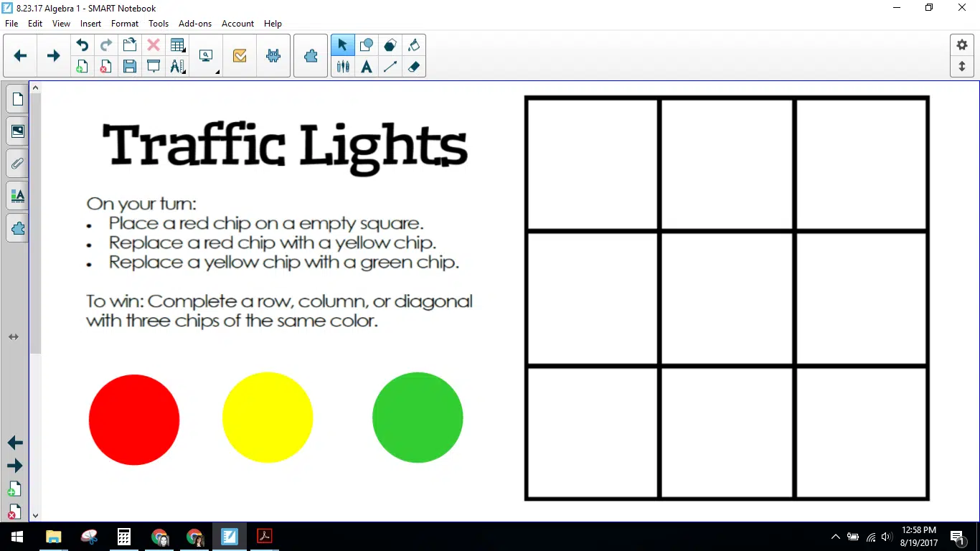Open the Tables dropdown in toolbar

tap(177, 45)
